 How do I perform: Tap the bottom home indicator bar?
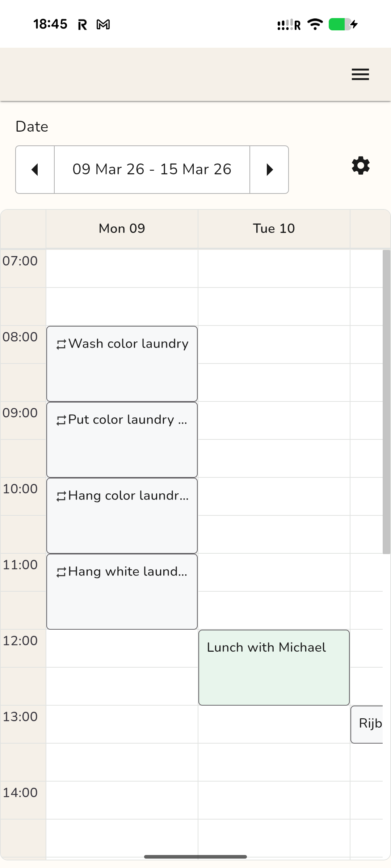(195, 856)
